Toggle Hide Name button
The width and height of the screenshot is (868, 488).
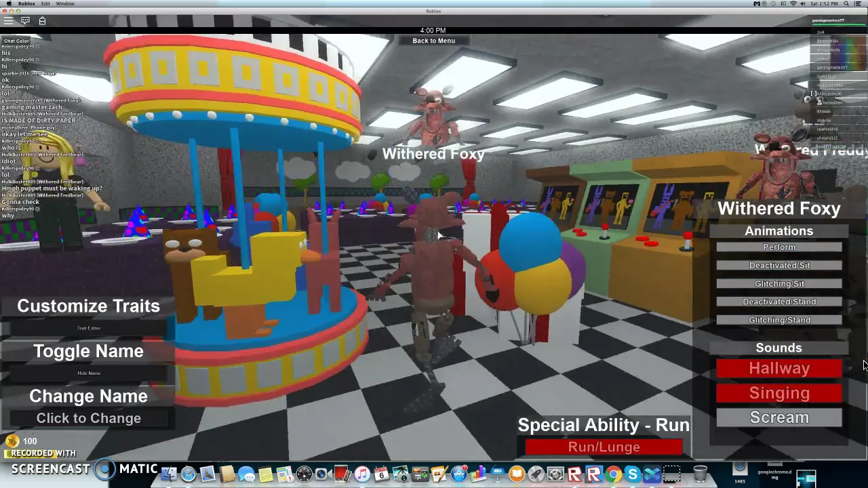click(89, 373)
